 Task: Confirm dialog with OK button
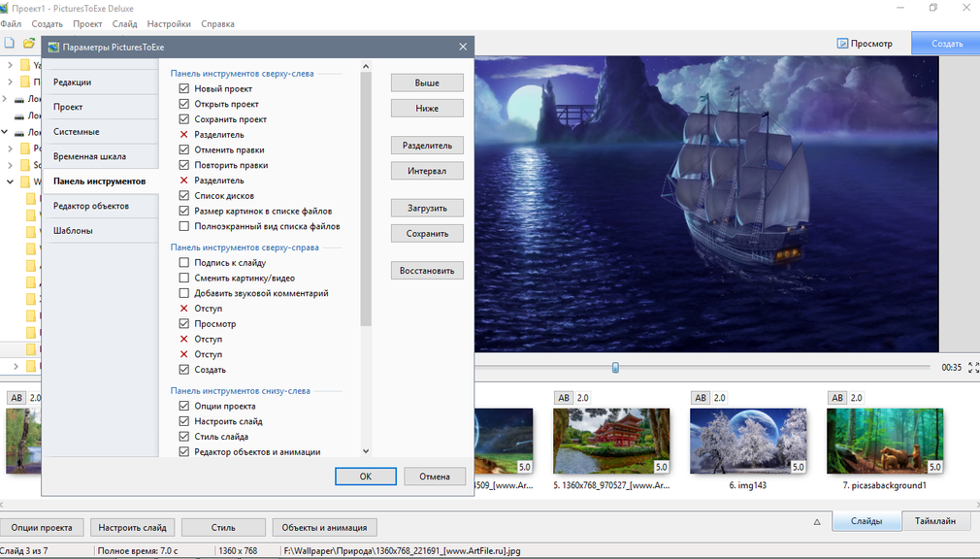pos(366,477)
